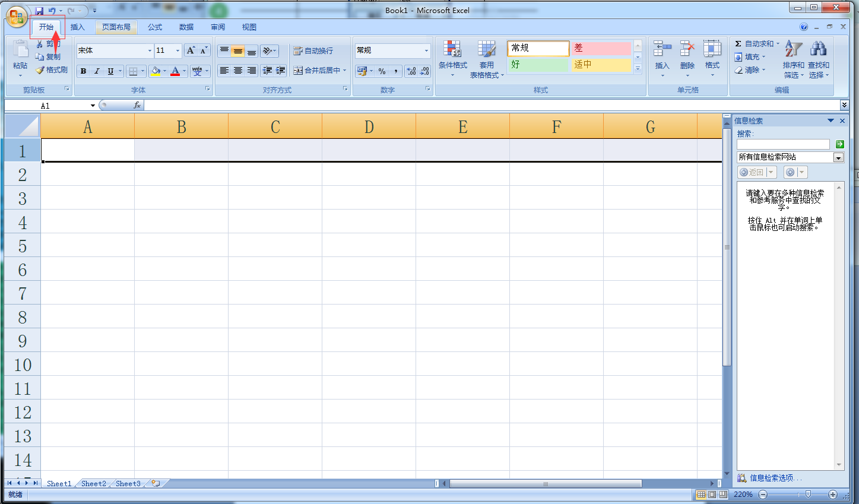
Task: Click Insert cells (插入) icon
Action: [x=663, y=49]
